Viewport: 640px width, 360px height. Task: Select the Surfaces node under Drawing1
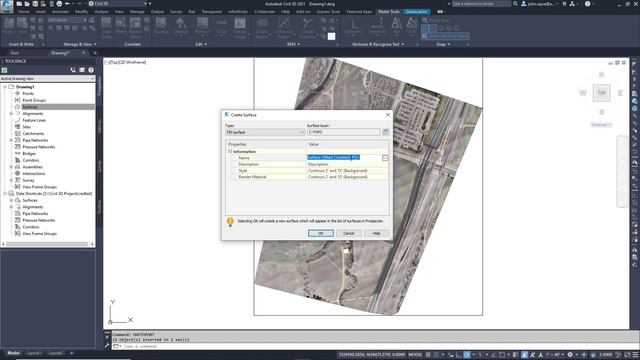click(30, 107)
